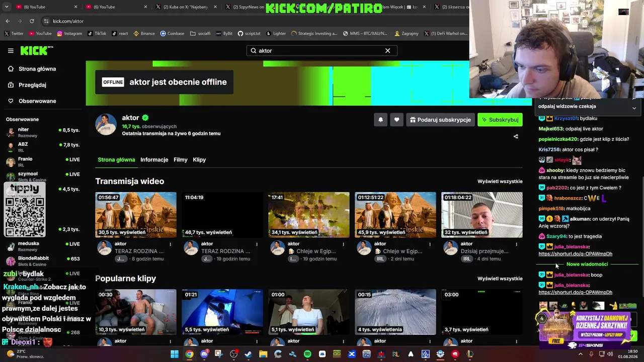644x362 pixels.
Task: Open options menu for the 8 godzin temu video
Action: click(x=171, y=244)
